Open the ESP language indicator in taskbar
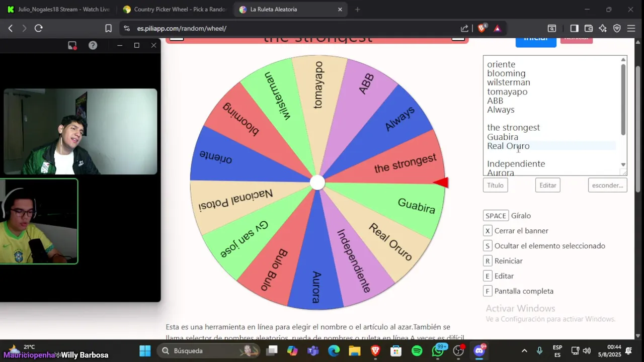Image resolution: width=644 pixels, height=362 pixels. click(557, 350)
